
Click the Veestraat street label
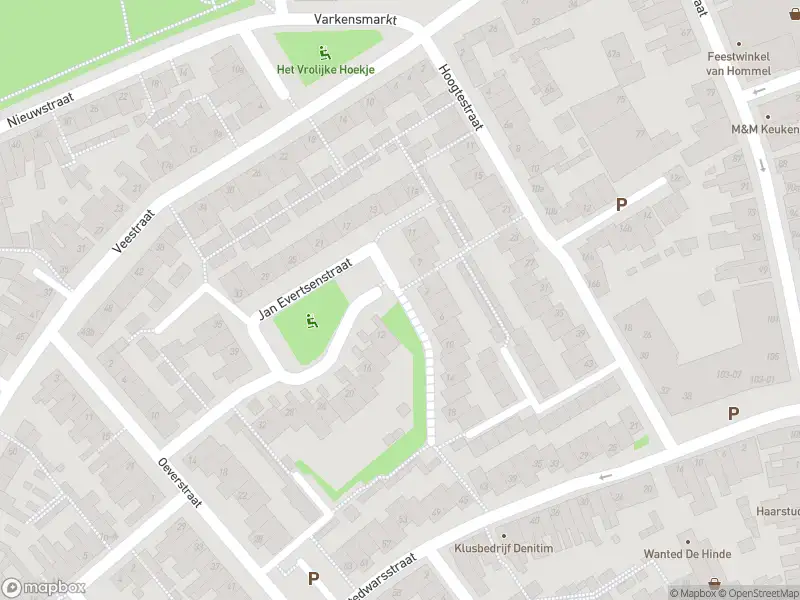[x=133, y=231]
